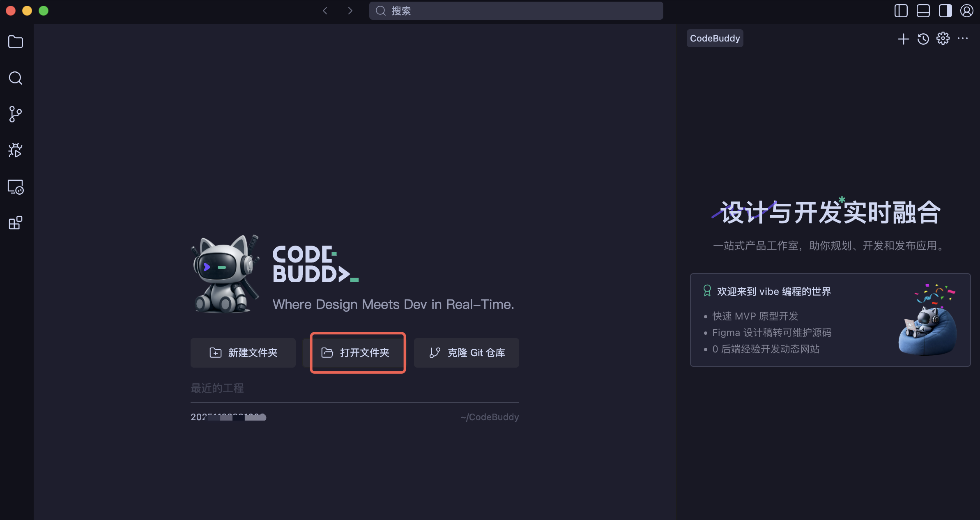Click the 新建文件夹 button
The width and height of the screenshot is (980, 520).
[x=243, y=353]
